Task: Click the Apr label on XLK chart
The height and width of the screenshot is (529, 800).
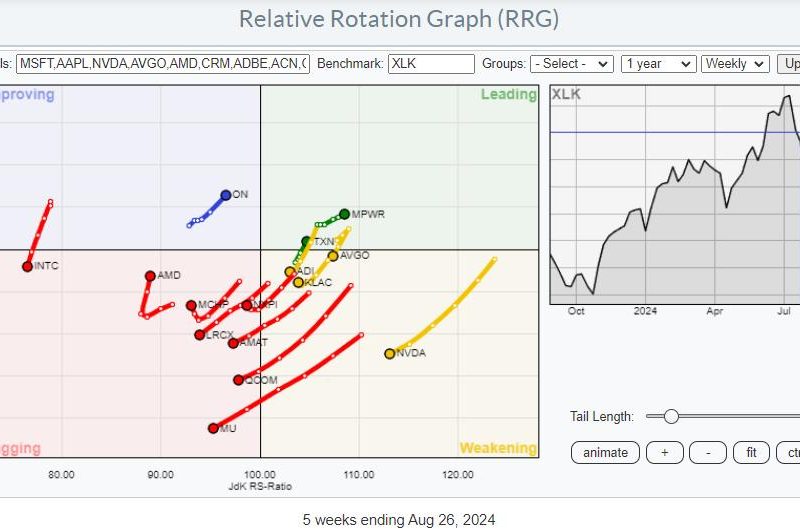Action: [x=714, y=311]
